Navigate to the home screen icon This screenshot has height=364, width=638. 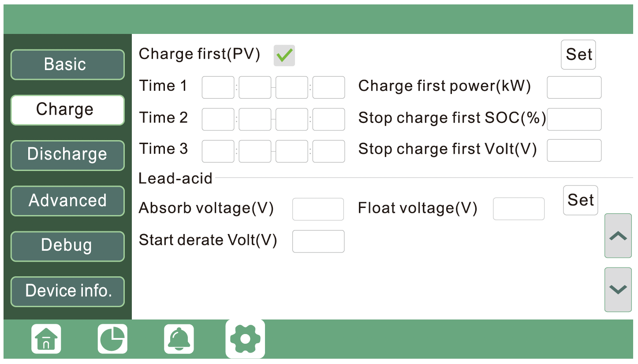click(45, 338)
